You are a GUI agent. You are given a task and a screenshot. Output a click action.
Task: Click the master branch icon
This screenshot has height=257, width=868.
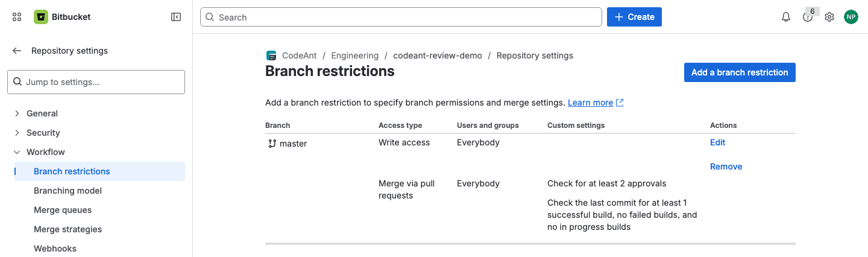[272, 144]
